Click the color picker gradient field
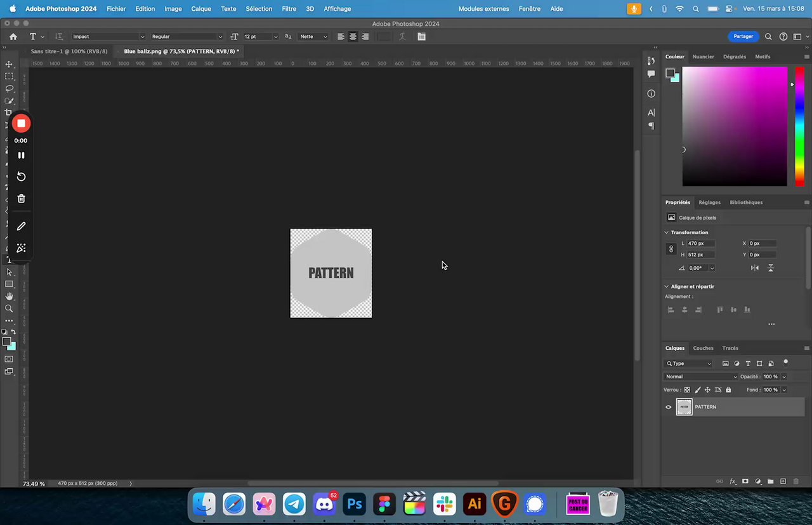This screenshot has height=525, width=812. coord(735,126)
